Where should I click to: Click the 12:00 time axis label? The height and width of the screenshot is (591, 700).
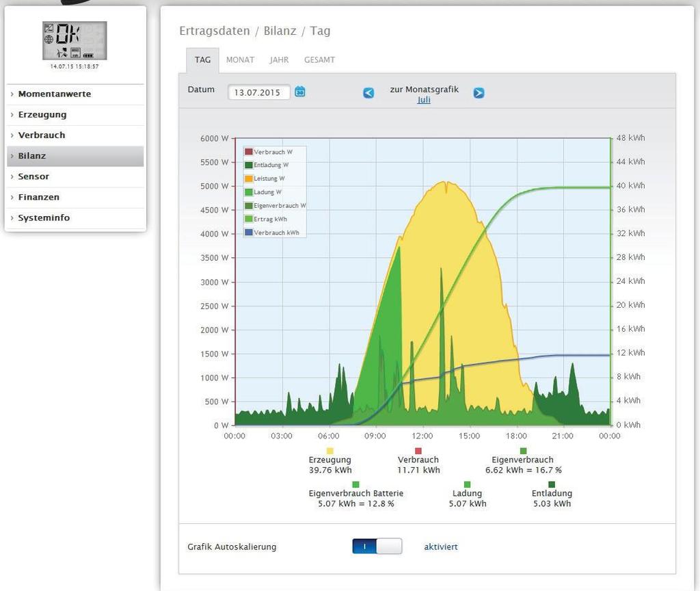coord(422,436)
